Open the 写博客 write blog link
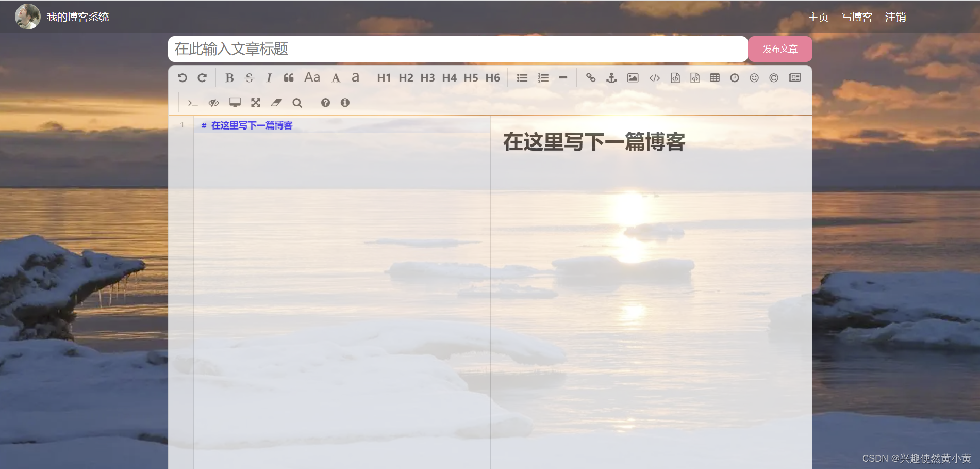 pyautogui.click(x=857, y=17)
